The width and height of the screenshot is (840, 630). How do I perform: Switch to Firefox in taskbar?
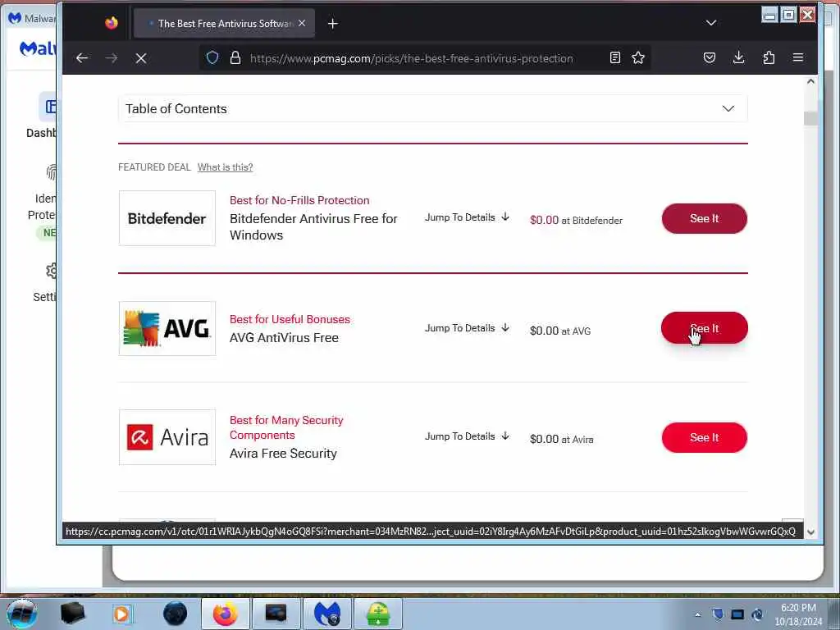tap(225, 614)
